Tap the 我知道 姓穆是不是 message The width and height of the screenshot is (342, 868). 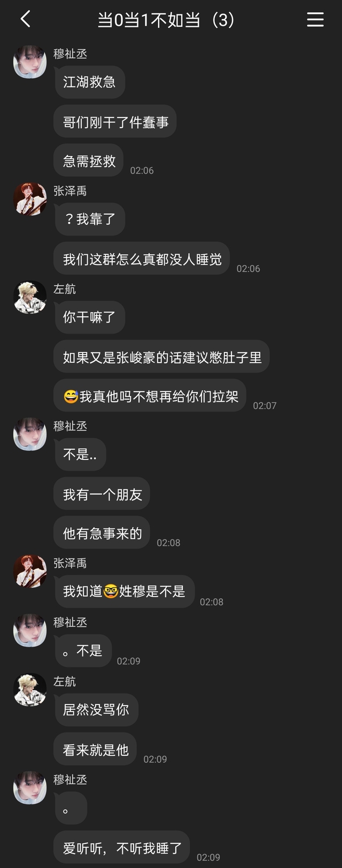(124, 591)
